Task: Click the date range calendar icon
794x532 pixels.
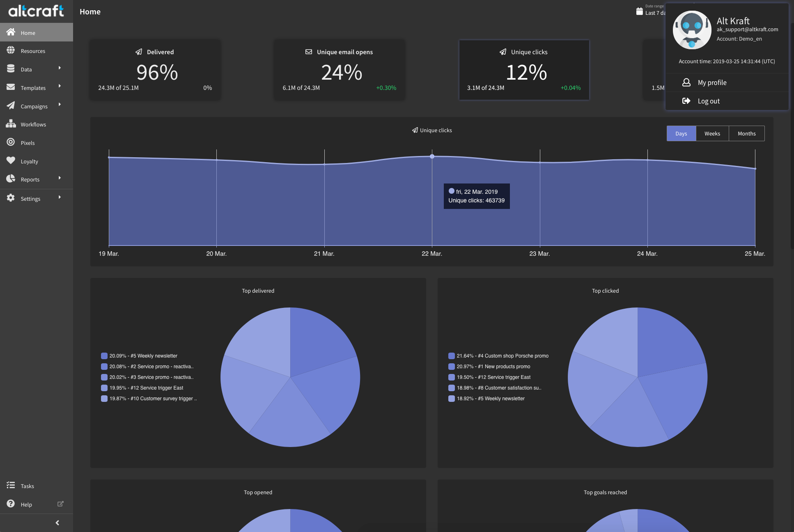Action: pos(639,11)
